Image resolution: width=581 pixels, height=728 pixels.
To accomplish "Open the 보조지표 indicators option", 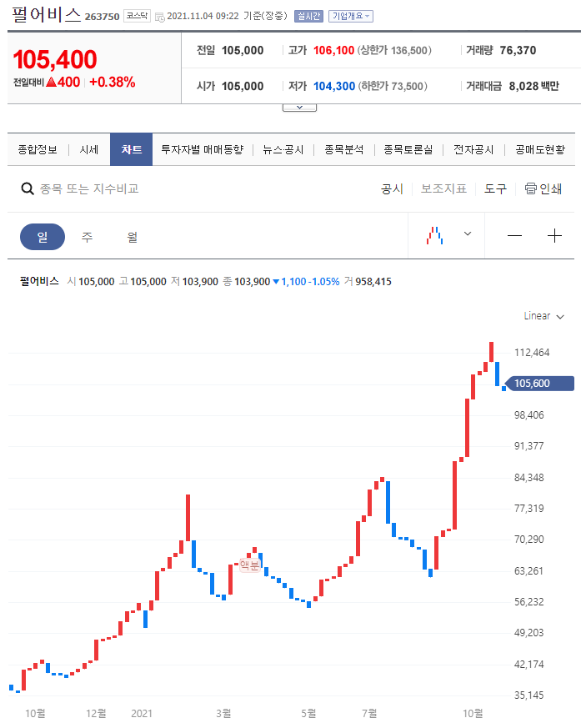I will click(x=443, y=188).
